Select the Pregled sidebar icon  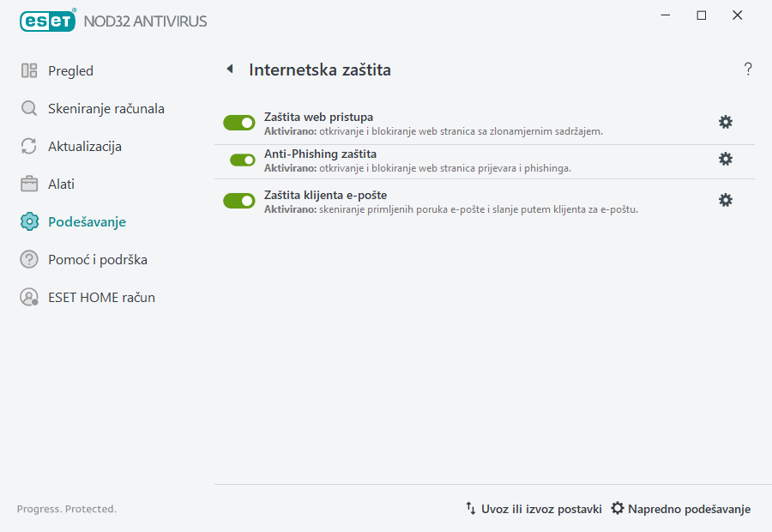(x=28, y=70)
